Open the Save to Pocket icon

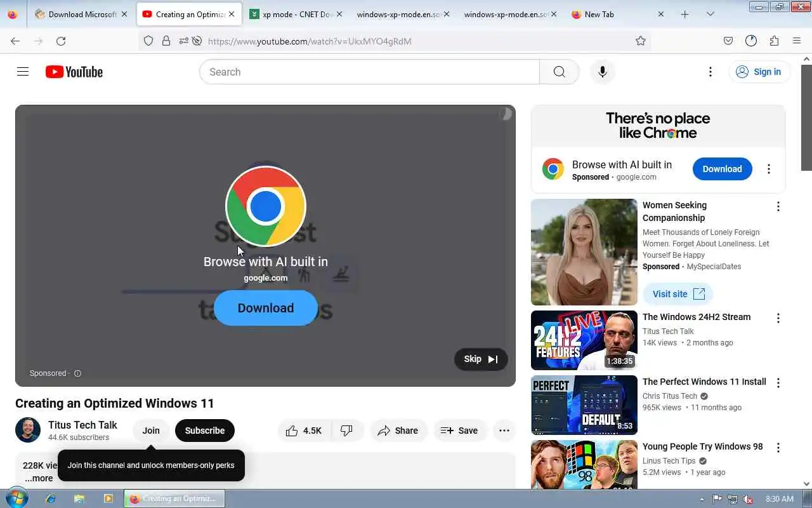[728, 41]
